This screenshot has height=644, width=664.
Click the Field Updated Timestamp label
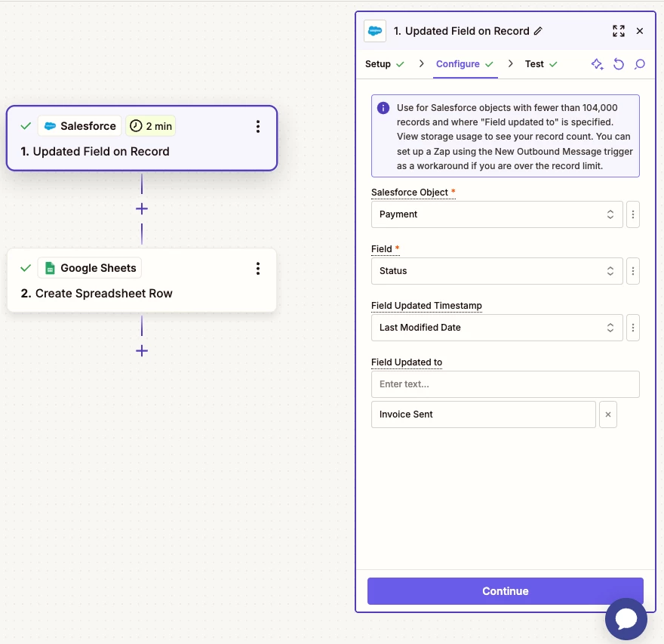coord(426,306)
